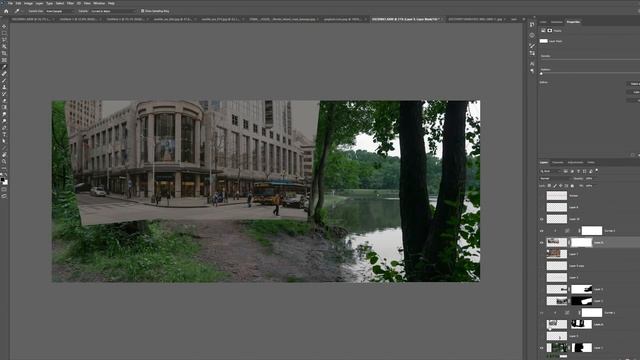The height and width of the screenshot is (360, 640).
Task: Open the Sample dropdown showing Current & Below
Action: (113, 11)
